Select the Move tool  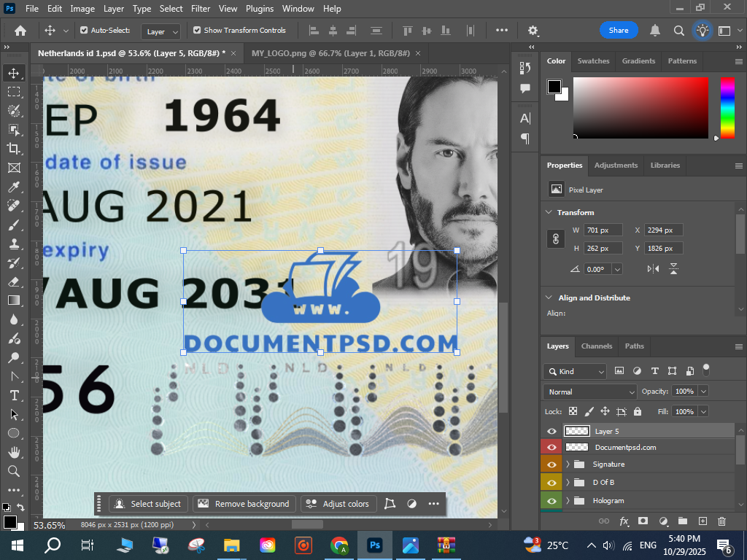pos(14,73)
